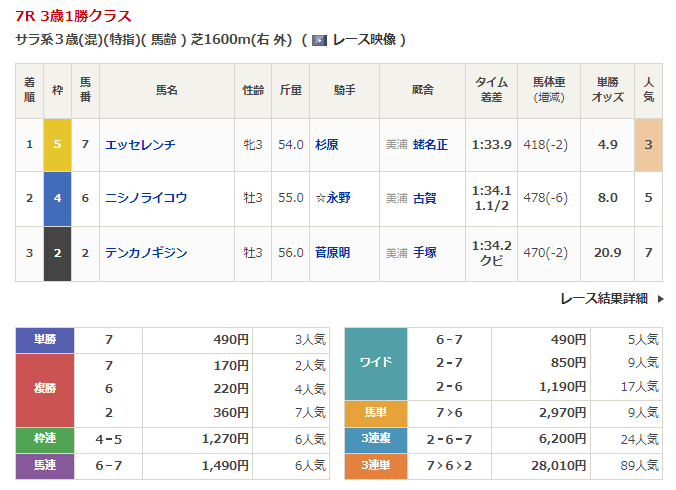Click the blue frame 4 badge
This screenshot has width=676, height=490.
coord(58,198)
